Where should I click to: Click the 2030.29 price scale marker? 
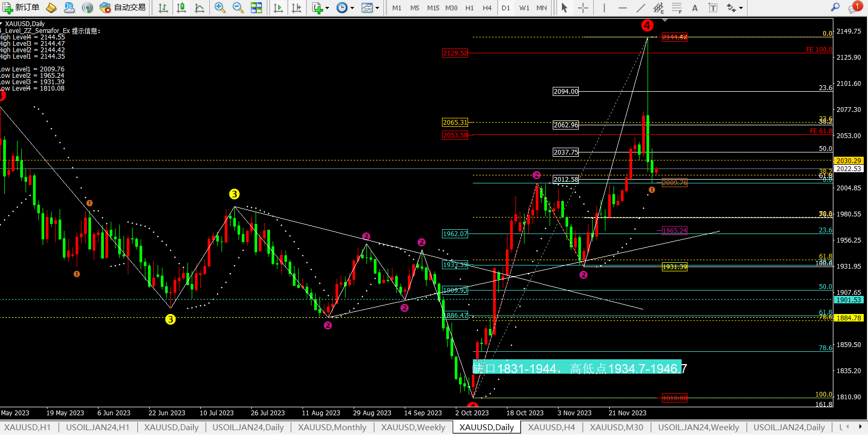click(848, 160)
